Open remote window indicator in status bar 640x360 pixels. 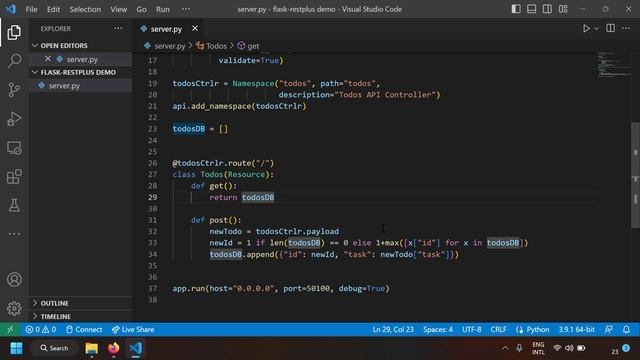10,329
